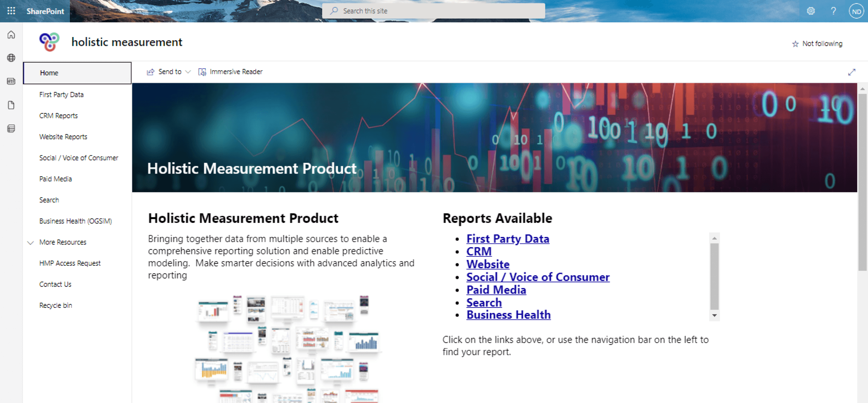Open the news icon in left rail
868x403 pixels.
11,81
